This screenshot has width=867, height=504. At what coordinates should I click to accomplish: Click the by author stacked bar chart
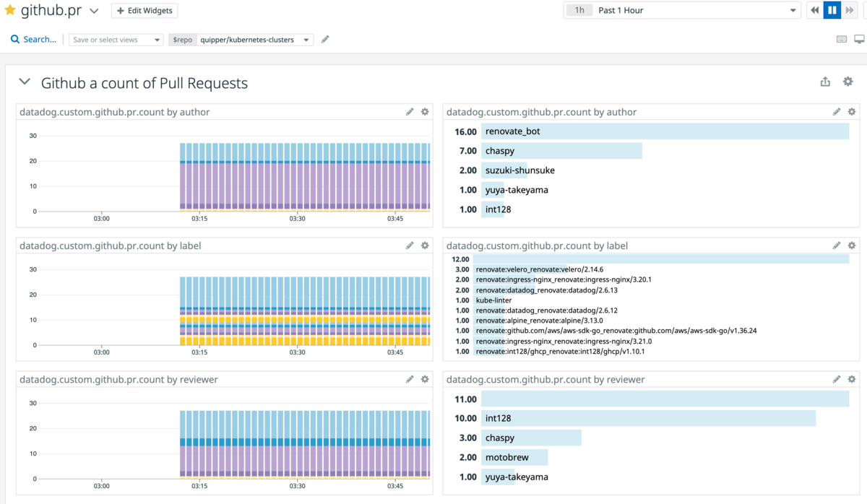click(x=305, y=177)
